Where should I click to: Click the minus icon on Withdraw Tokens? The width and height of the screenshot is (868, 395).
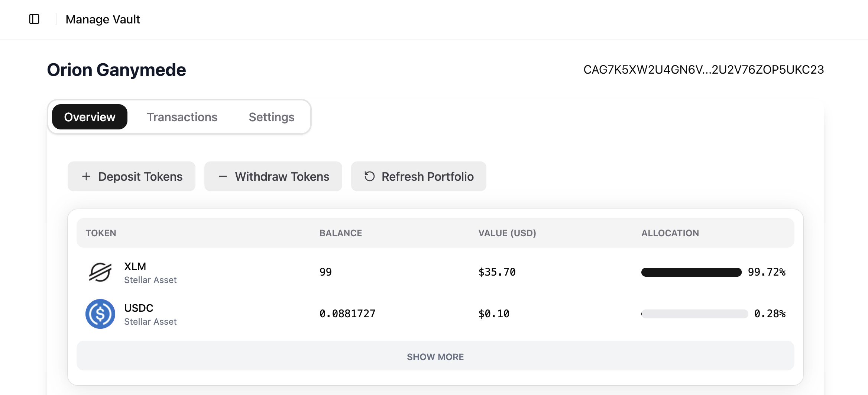click(223, 176)
